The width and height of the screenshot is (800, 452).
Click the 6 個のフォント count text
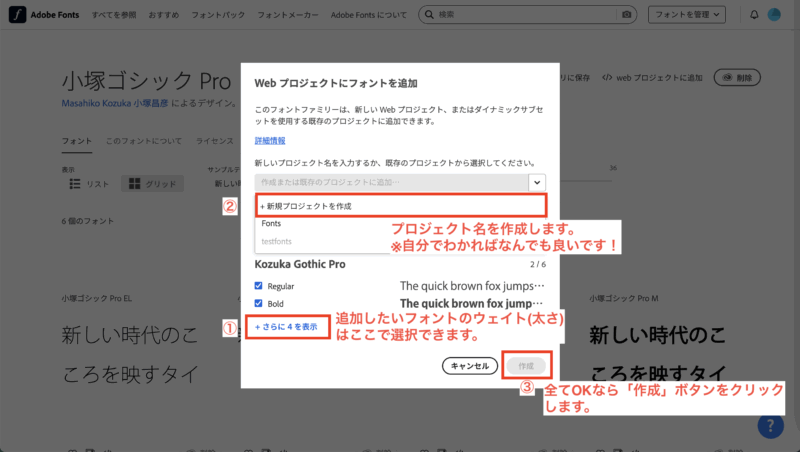88,221
